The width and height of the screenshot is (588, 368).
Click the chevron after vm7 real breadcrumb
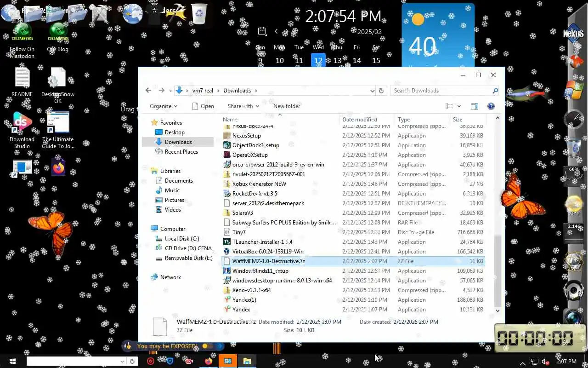218,91
